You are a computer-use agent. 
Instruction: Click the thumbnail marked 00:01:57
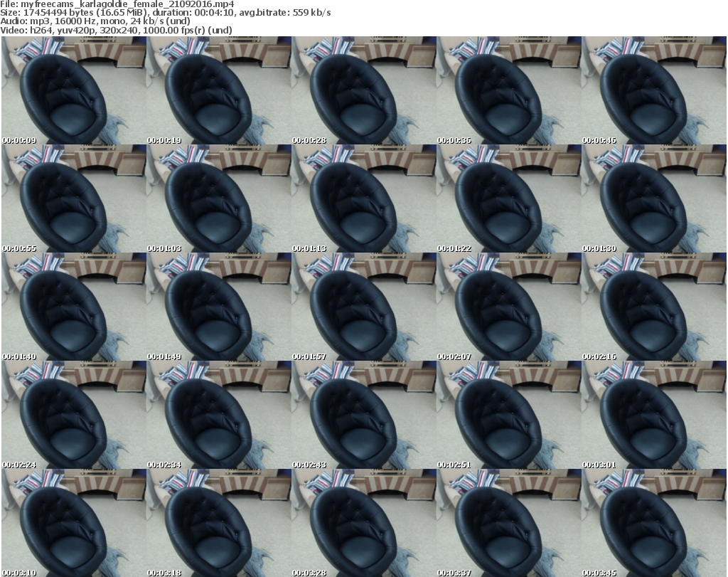coord(363,307)
